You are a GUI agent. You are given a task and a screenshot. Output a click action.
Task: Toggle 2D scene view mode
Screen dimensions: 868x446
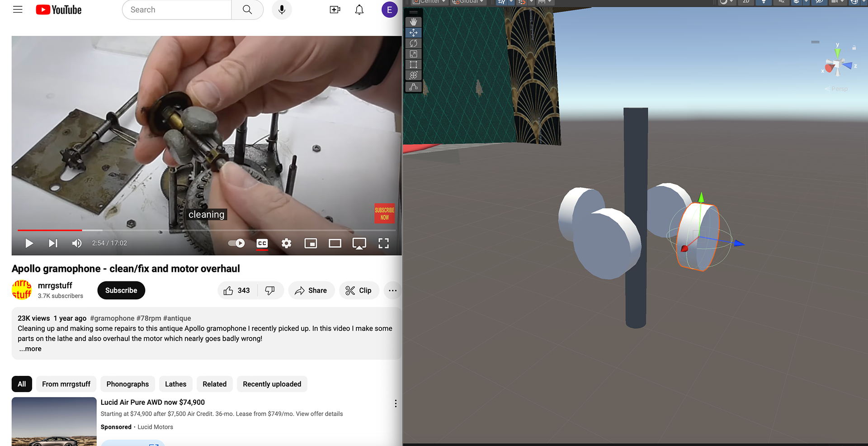[x=746, y=2]
